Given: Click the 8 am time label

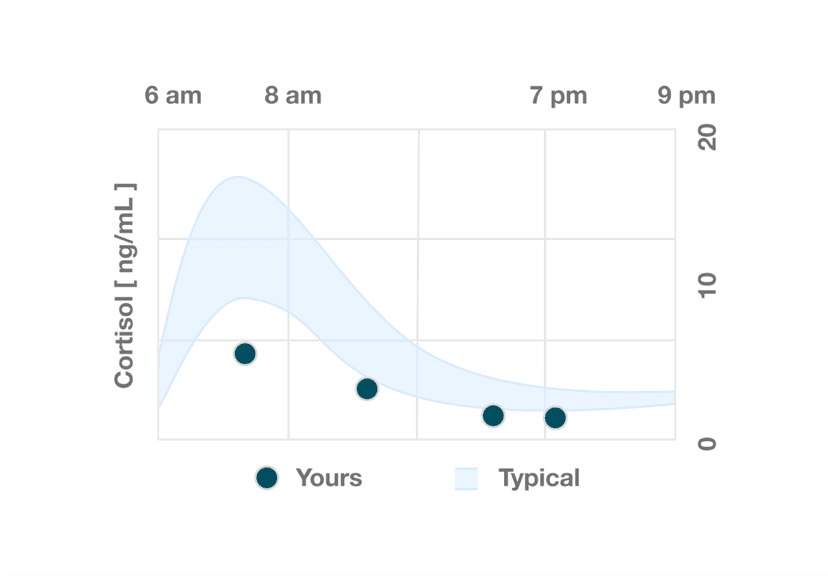Looking at the screenshot, I should click(293, 96).
